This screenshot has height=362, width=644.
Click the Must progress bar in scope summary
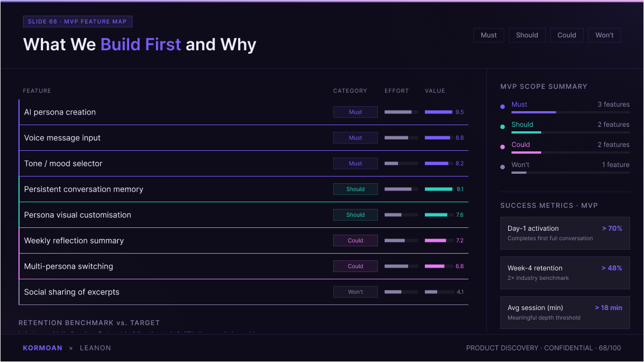pyautogui.click(x=570, y=112)
